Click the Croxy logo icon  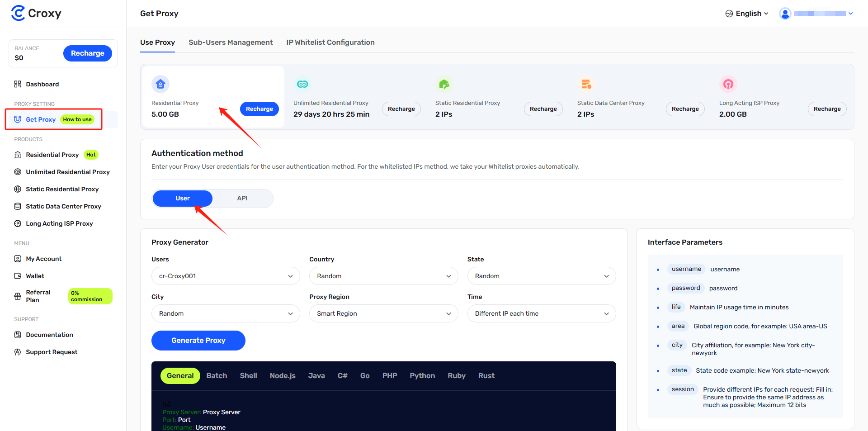tap(18, 13)
